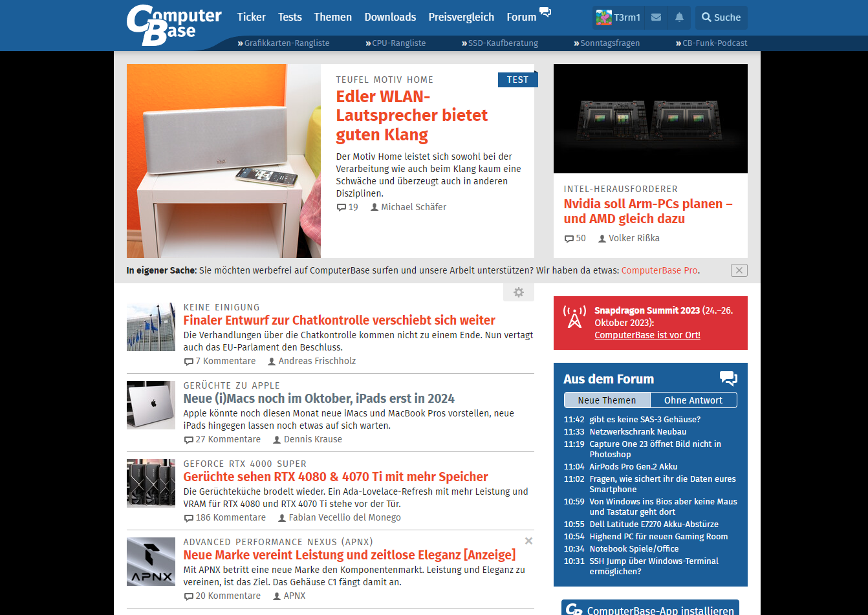Open the Tests menu item
The height and width of the screenshot is (615, 868).
290,17
